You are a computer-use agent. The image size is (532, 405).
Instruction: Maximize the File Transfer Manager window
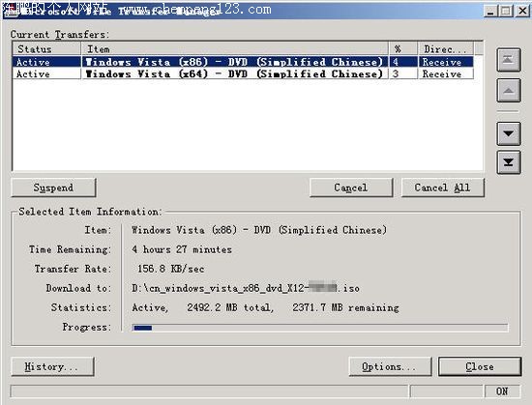coord(506,12)
